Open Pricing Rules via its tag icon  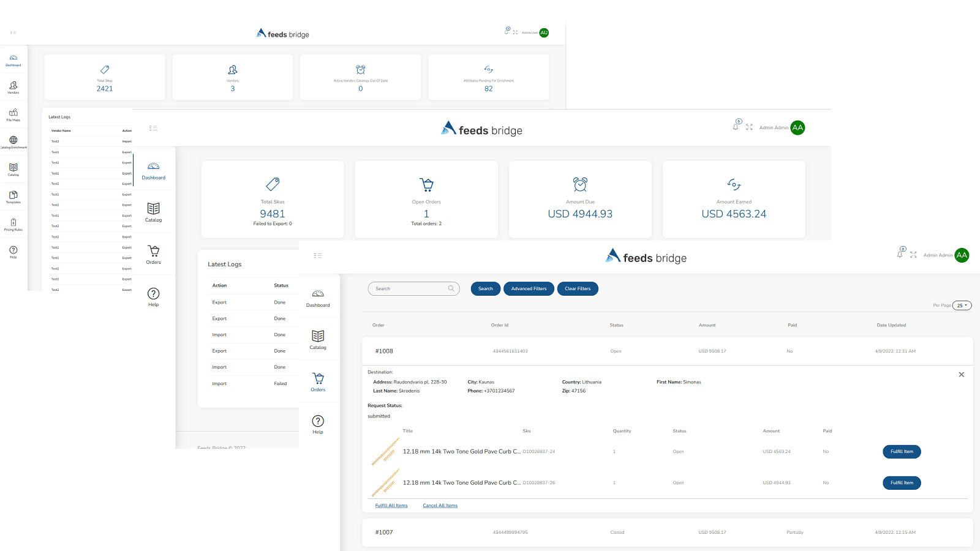tap(13, 223)
